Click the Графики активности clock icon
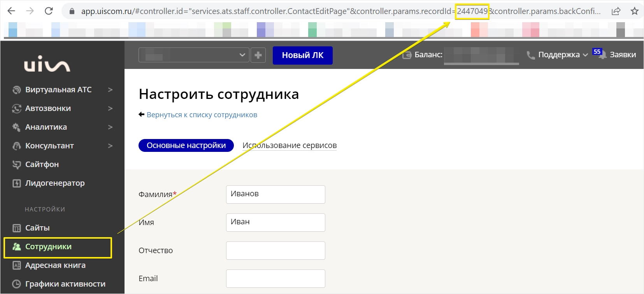The height and width of the screenshot is (294, 644). pos(16,284)
